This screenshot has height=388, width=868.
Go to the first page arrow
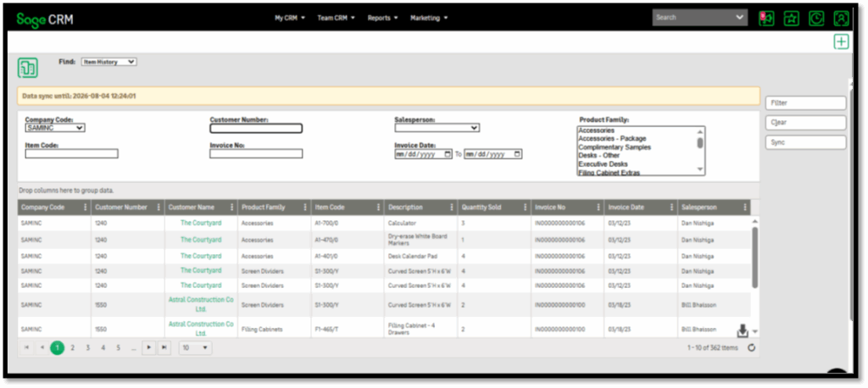[x=26, y=347]
